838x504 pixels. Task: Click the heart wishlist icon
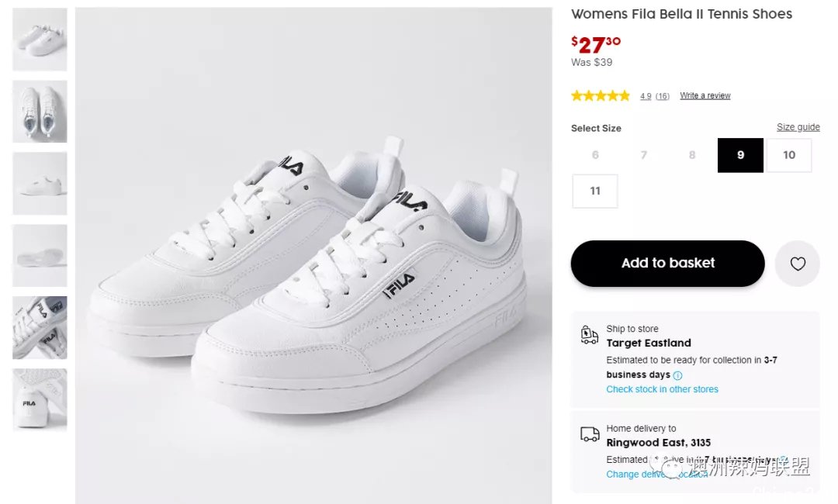pyautogui.click(x=798, y=264)
